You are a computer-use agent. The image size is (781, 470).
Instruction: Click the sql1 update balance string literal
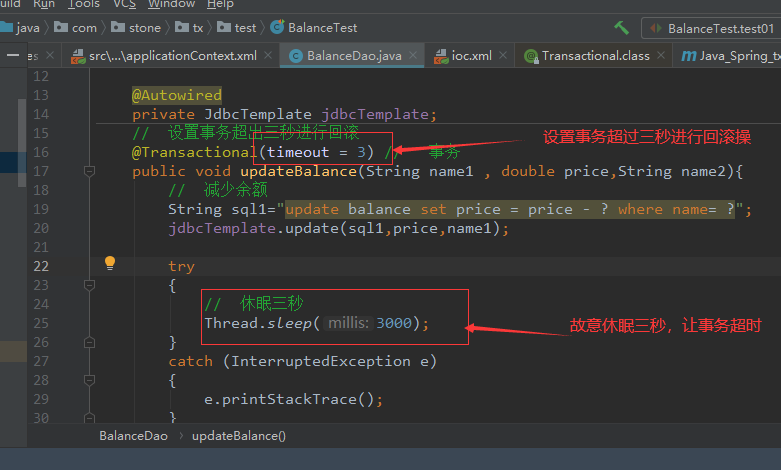(x=510, y=209)
